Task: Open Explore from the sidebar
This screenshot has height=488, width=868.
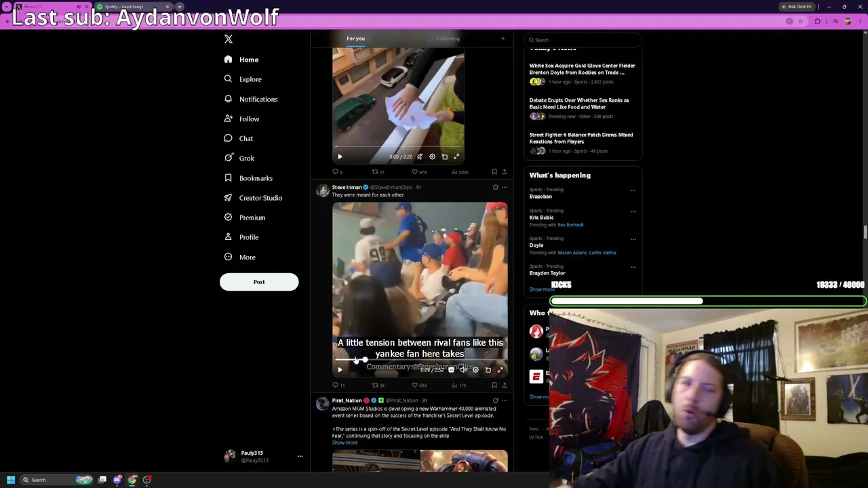Action: pos(243,79)
